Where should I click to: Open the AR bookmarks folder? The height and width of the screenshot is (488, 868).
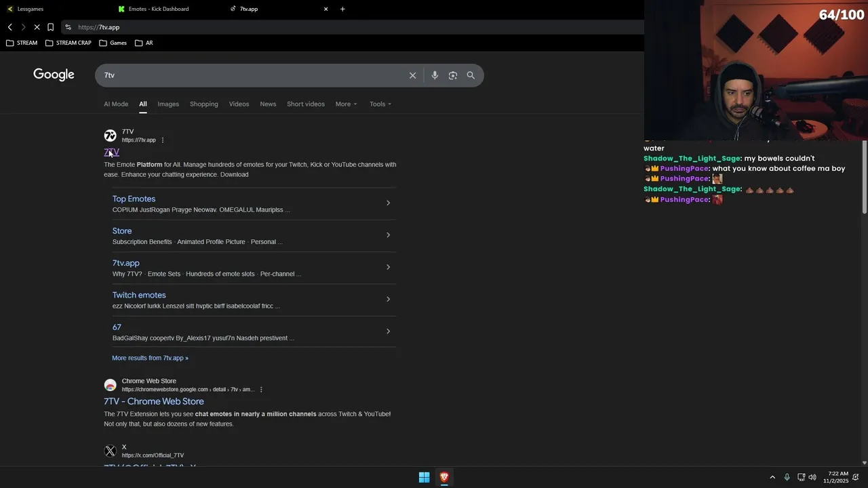click(144, 43)
